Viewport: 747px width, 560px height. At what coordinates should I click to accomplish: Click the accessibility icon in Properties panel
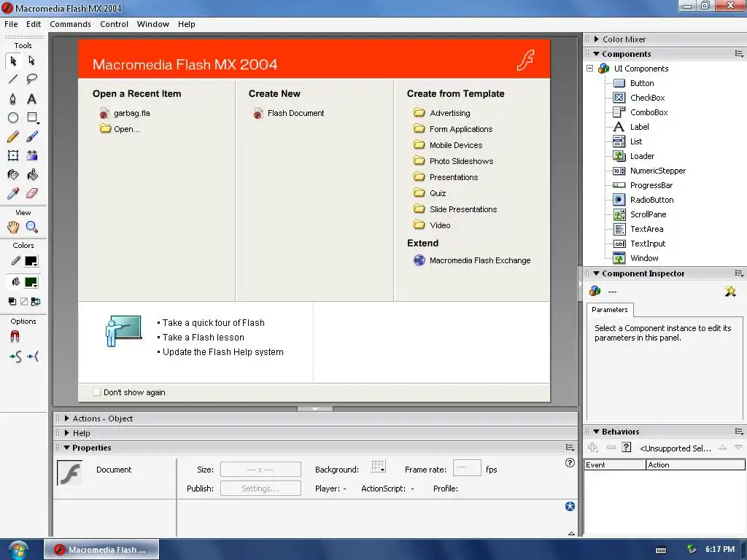570,507
